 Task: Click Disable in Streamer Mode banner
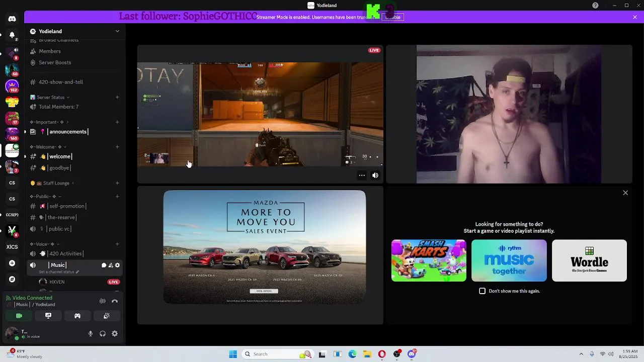393,17
